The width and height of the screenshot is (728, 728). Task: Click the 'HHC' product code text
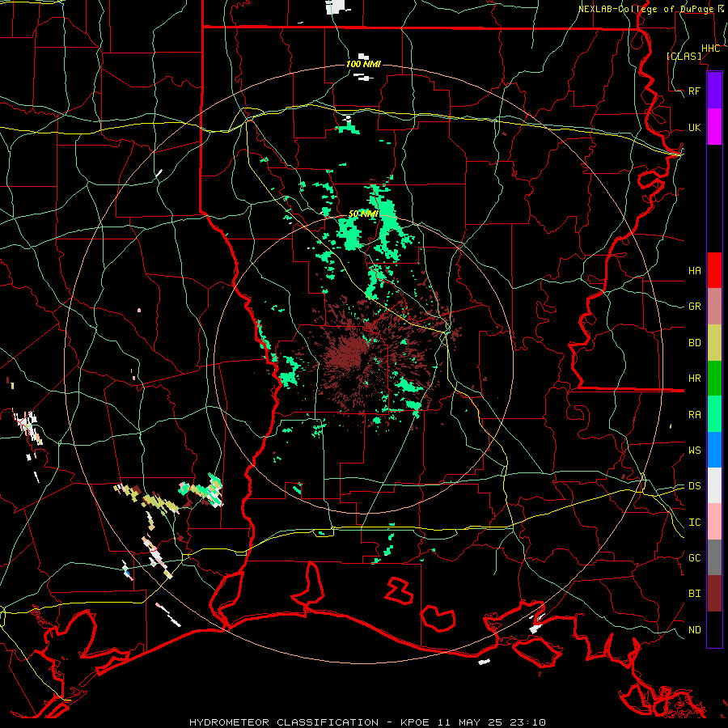710,49
